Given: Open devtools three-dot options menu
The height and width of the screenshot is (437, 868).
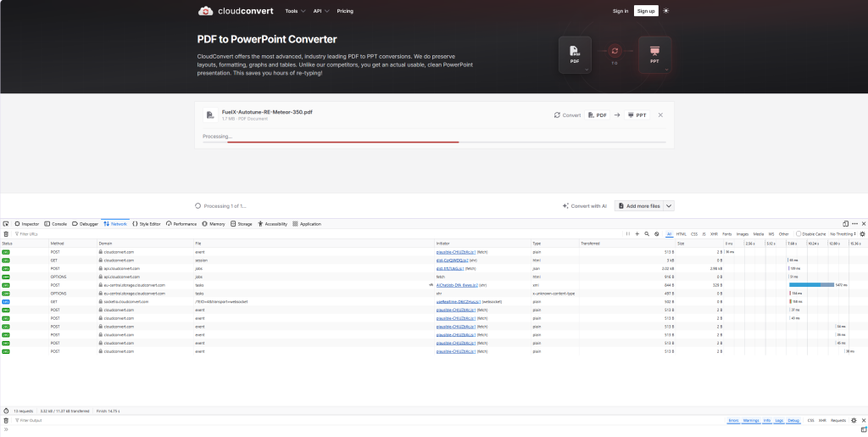Looking at the screenshot, I should tap(854, 224).
